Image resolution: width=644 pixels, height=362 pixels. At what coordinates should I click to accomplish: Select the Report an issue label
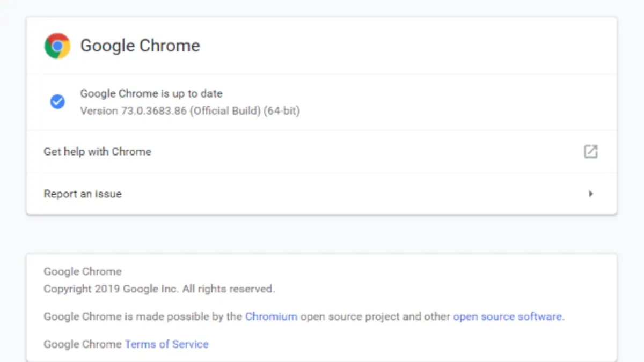pyautogui.click(x=83, y=194)
